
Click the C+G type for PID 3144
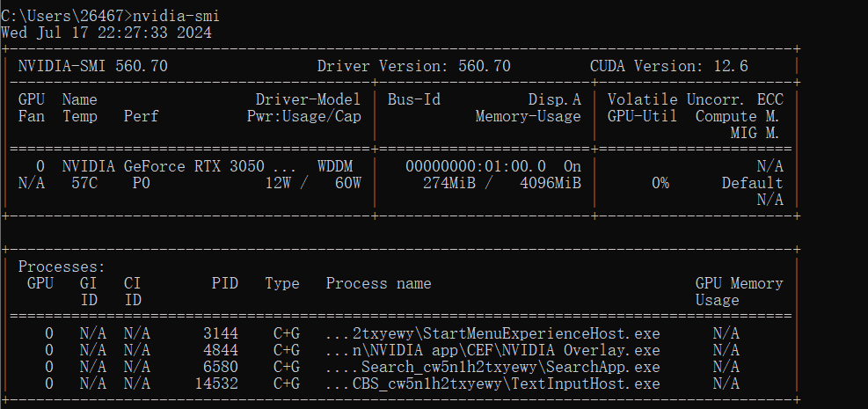[x=287, y=333]
